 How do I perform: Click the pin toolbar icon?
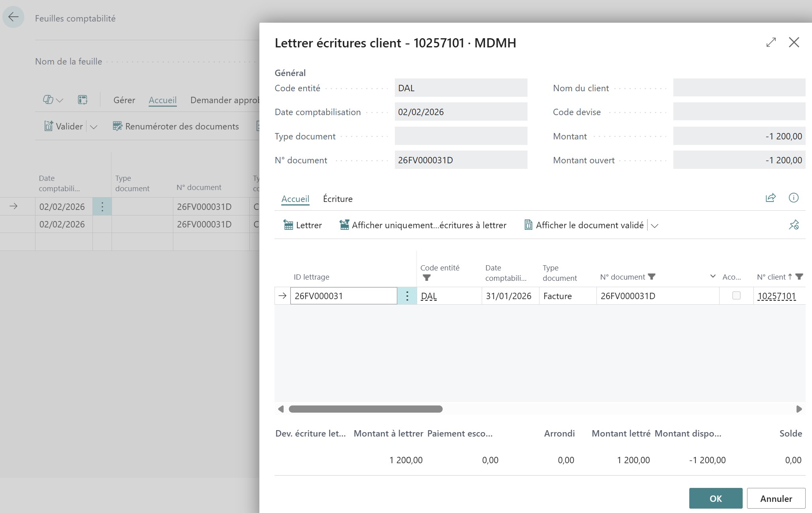pyautogui.click(x=793, y=225)
